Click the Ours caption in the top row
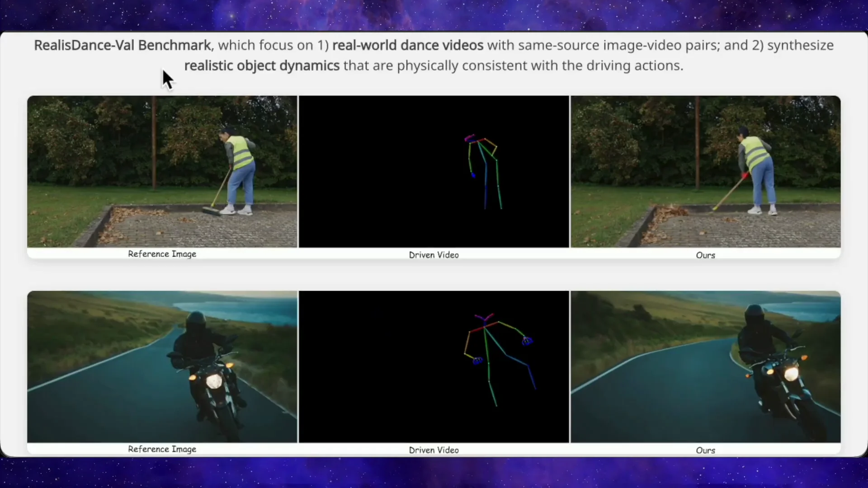Screen dimensions: 868x488 [705, 255]
